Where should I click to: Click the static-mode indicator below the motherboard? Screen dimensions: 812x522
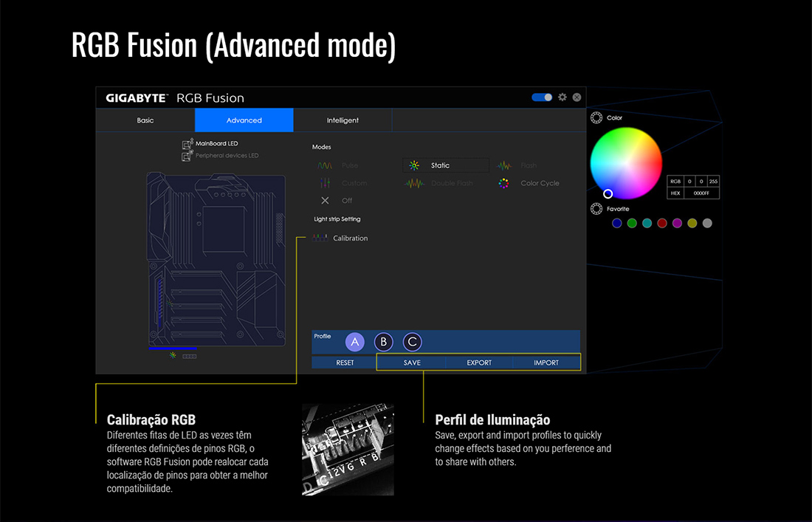click(x=173, y=355)
